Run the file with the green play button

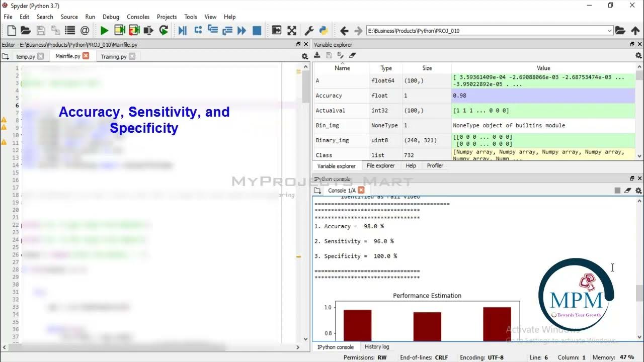(x=104, y=31)
